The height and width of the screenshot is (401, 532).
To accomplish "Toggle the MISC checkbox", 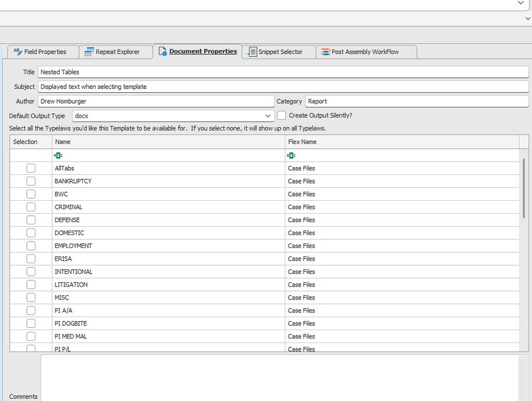I will coord(31,298).
